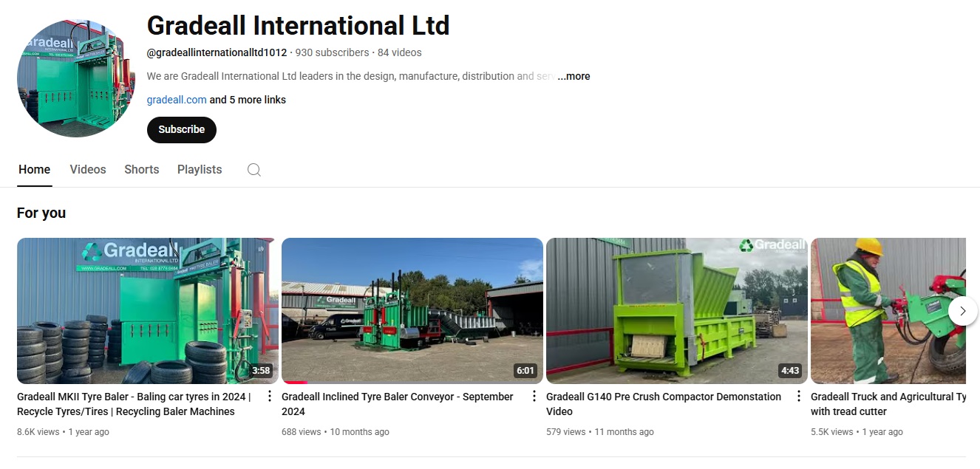Screen dimensions: 980x469
Task: Click the next arrow on the For you carousel
Action: tap(962, 311)
